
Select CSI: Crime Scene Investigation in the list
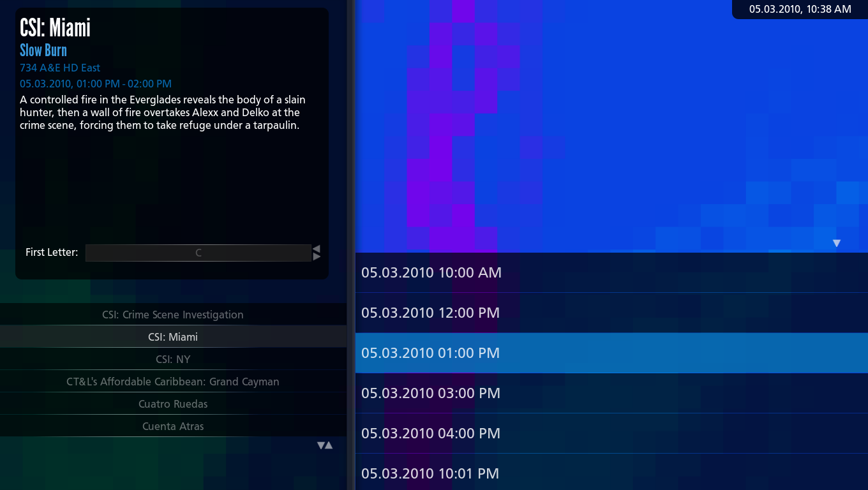coord(173,315)
